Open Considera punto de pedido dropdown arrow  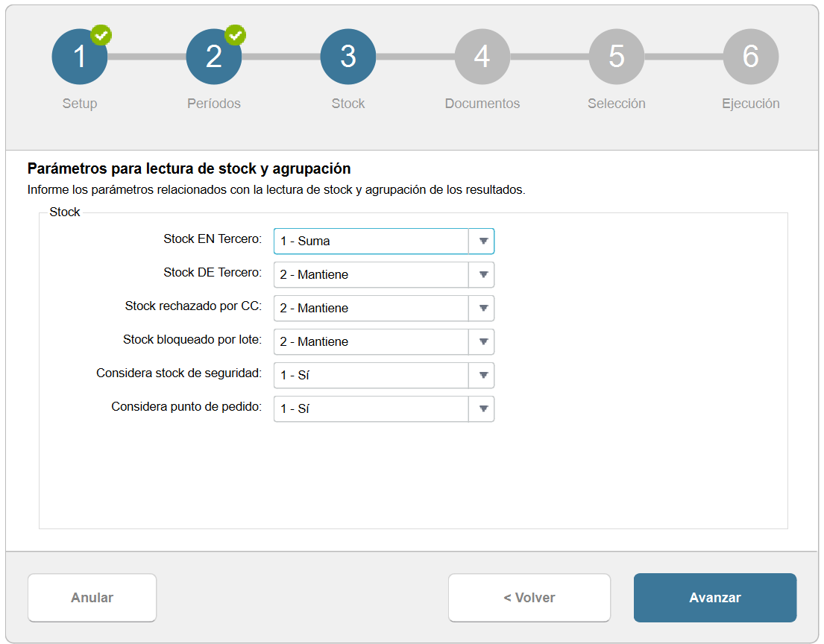(x=482, y=409)
